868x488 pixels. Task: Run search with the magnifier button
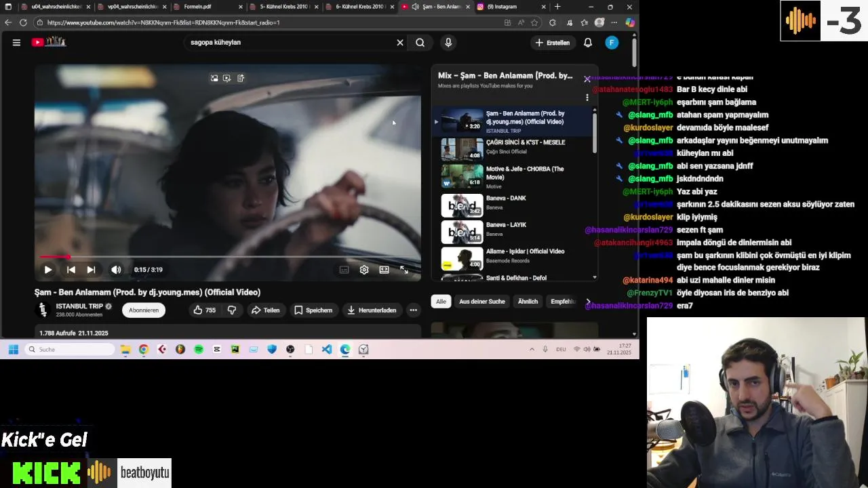click(420, 43)
